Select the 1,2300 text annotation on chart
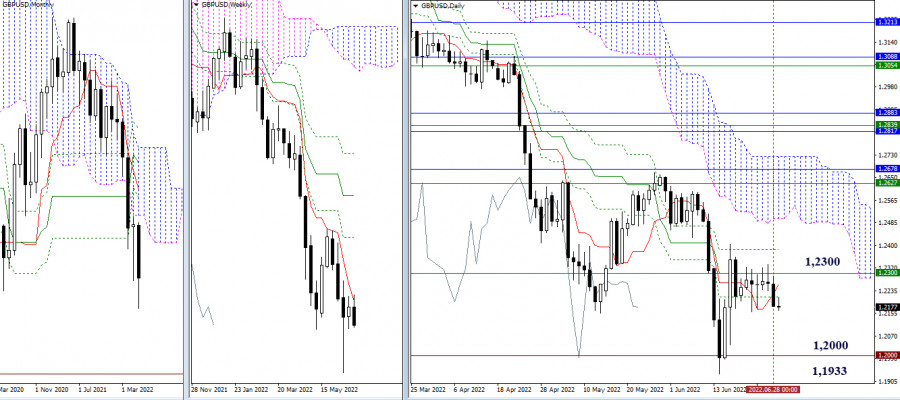This screenshot has width=900, height=400. coord(823,262)
